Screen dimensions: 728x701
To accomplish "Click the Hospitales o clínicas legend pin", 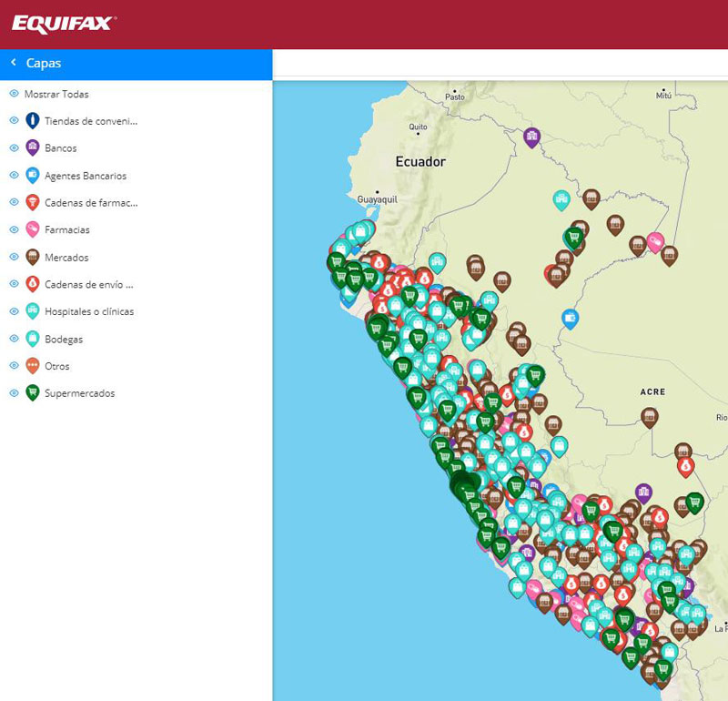I will [x=33, y=311].
